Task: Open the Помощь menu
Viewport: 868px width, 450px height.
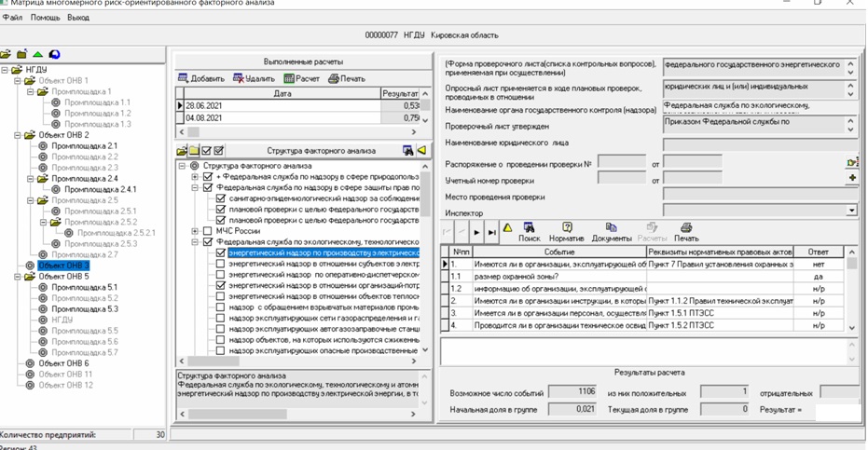Action: (45, 18)
